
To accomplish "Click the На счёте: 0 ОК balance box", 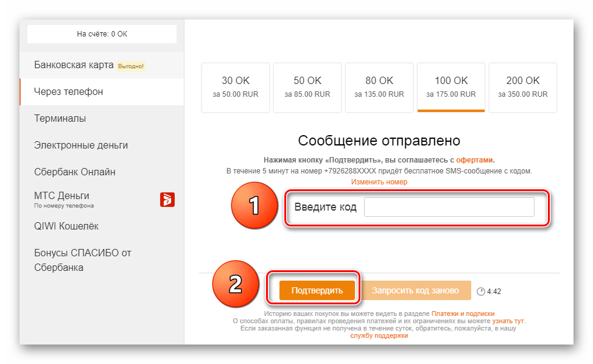I will click(102, 34).
